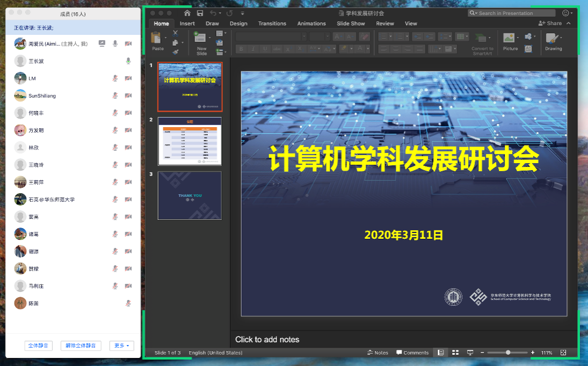The image size is (588, 366).
Task: Open the Picture insert tool
Action: tap(510, 39)
